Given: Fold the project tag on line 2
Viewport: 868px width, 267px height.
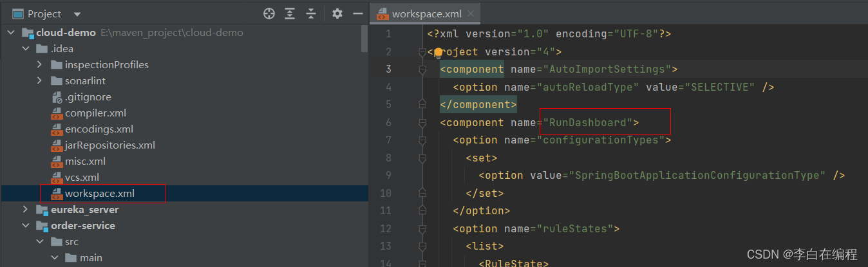Looking at the screenshot, I should click(422, 51).
